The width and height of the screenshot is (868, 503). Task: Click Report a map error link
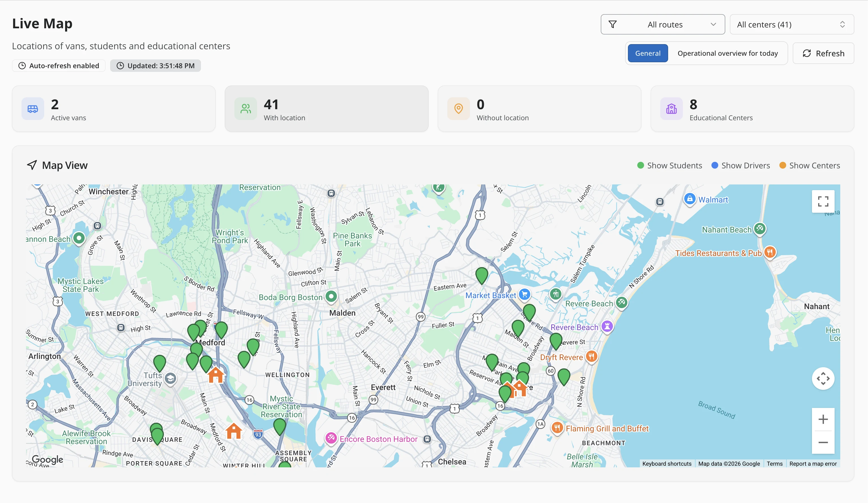coord(813,464)
